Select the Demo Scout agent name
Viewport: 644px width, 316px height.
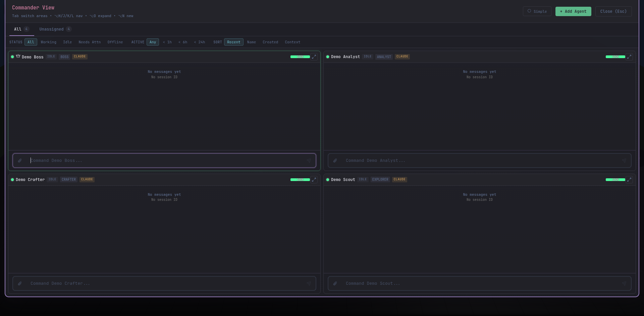click(x=343, y=180)
